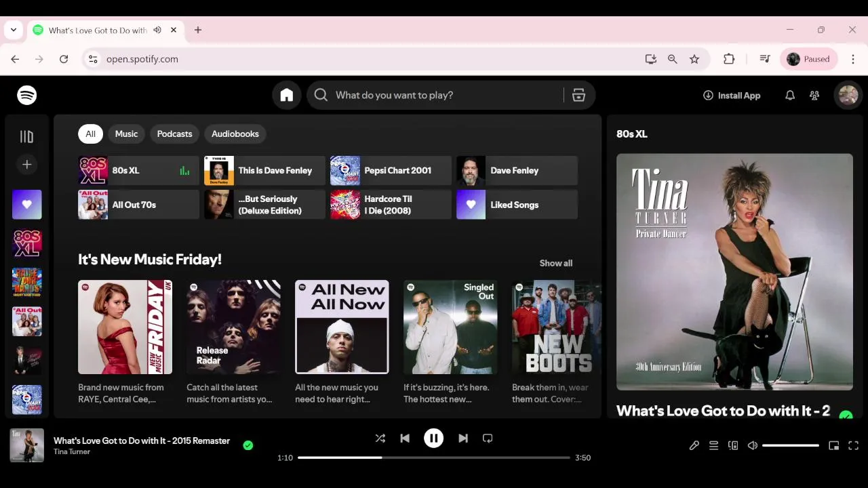Click the search magnifier icon
This screenshot has width=868, height=488.
tap(321, 96)
